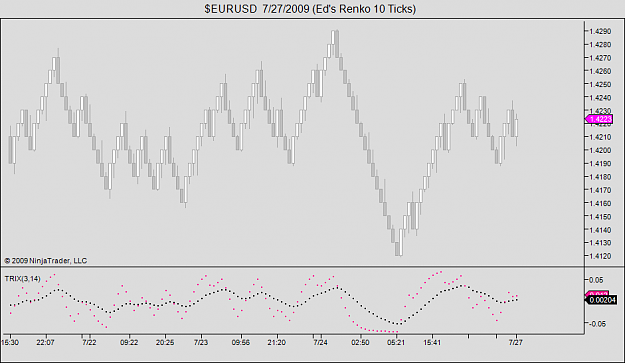Viewport: 625px width, 363px height.
Task: Click the 1.4240 price axis label
Action: point(600,97)
